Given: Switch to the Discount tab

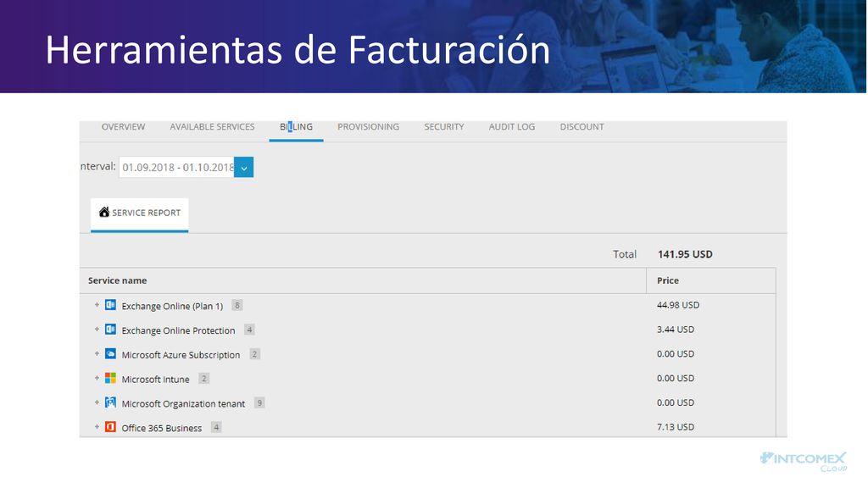Looking at the screenshot, I should tap(581, 127).
